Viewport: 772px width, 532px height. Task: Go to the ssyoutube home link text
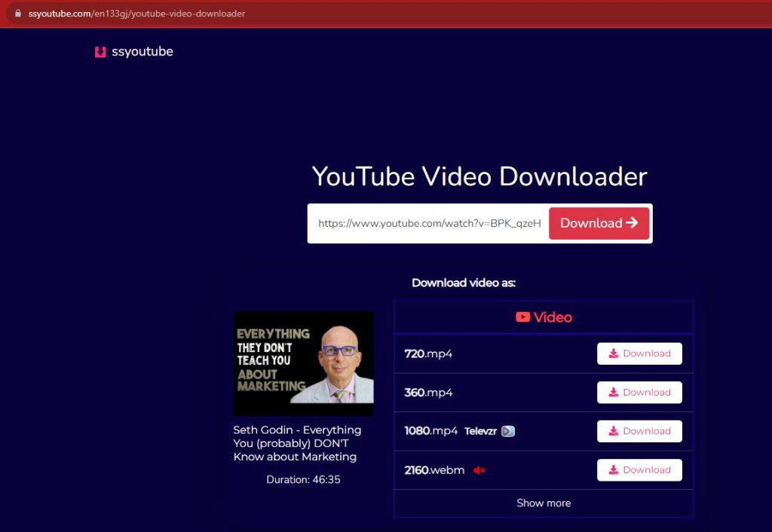(142, 52)
